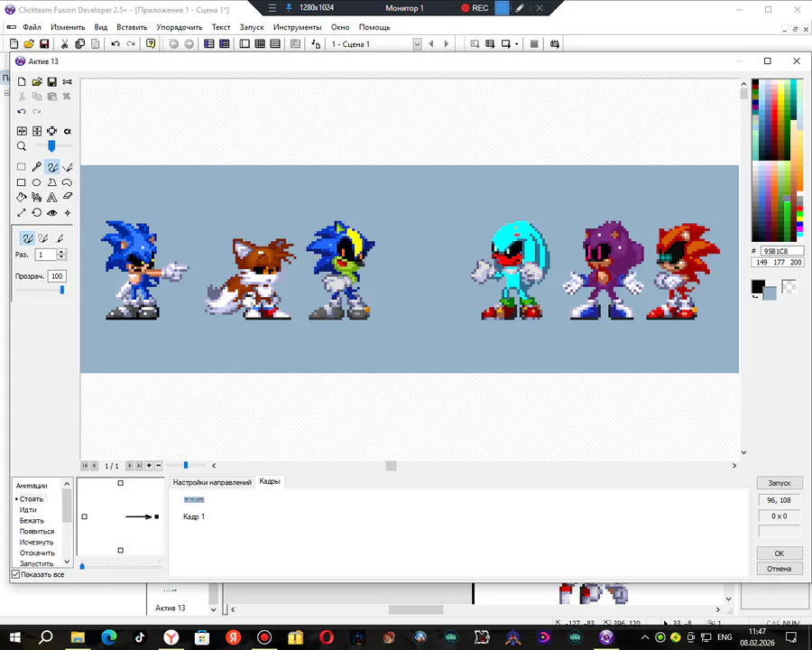Click the Clear (new image) icon in picture editor
Image resolution: width=812 pixels, height=650 pixels.
coord(22,82)
